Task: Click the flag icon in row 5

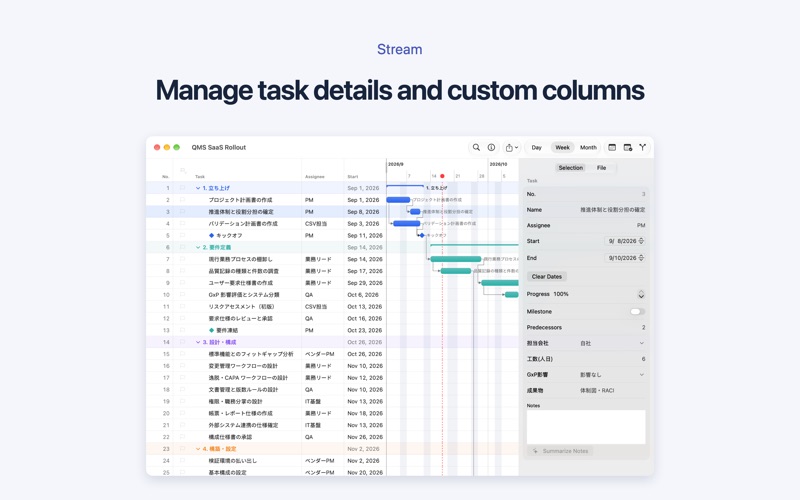Action: [x=183, y=235]
